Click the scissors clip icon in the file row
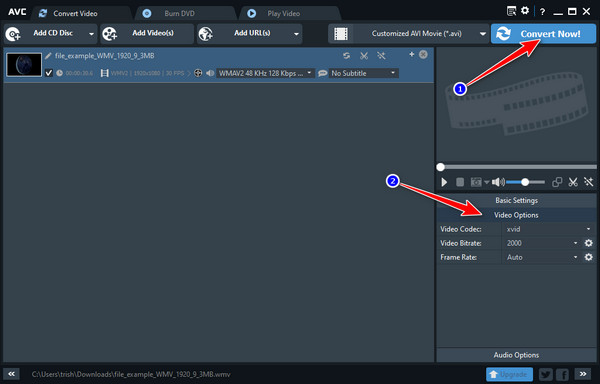The width and height of the screenshot is (600, 384). 364,56
